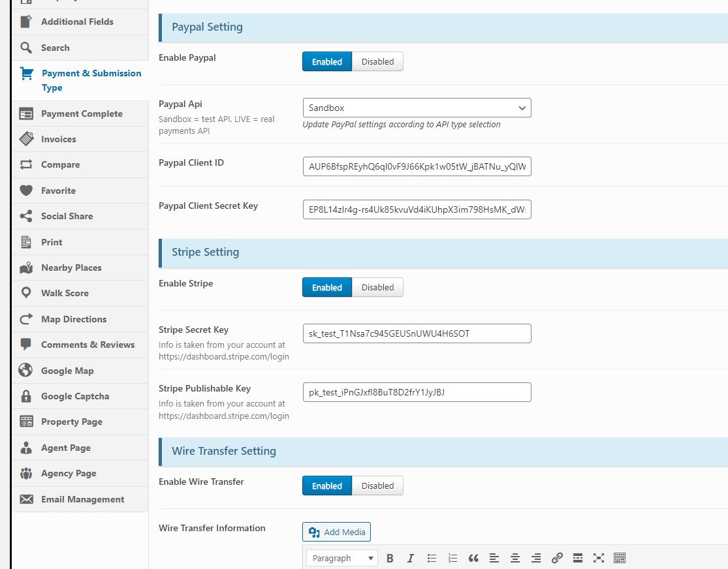This screenshot has height=569, width=728.
Task: Center align text in the editor
Action: (x=515, y=558)
